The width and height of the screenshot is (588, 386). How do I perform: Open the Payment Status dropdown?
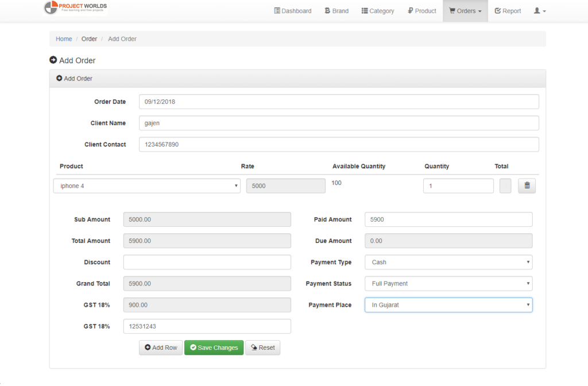pos(448,283)
